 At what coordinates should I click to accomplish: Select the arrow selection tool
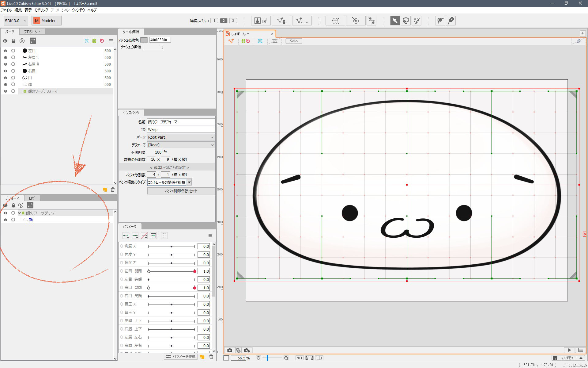click(395, 21)
